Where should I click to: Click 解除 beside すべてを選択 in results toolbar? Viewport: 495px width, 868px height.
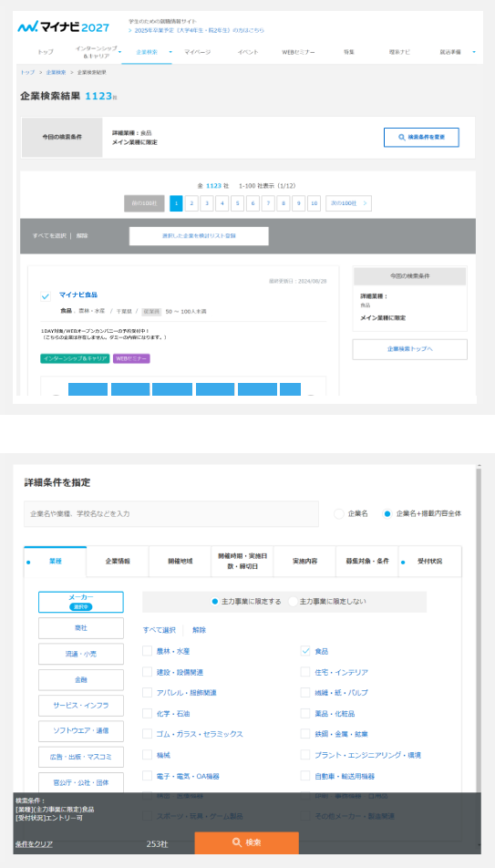[82, 236]
